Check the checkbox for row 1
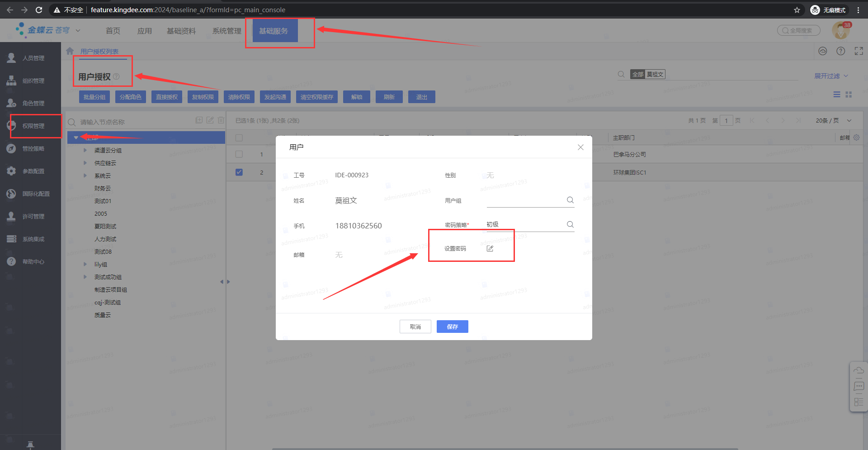 [x=239, y=154]
